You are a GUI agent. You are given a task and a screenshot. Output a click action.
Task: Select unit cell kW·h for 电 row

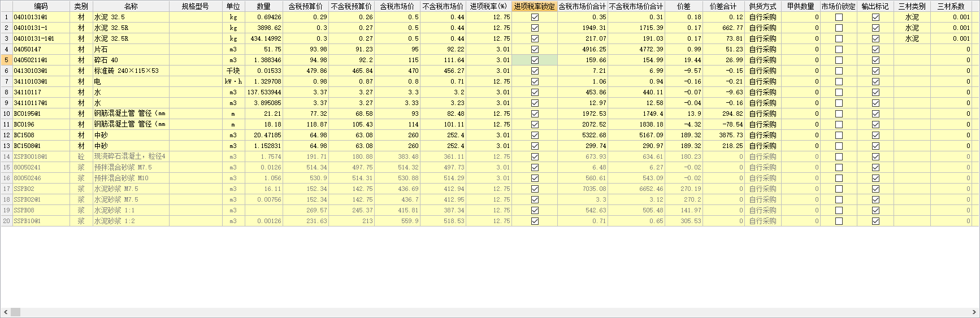coord(233,81)
